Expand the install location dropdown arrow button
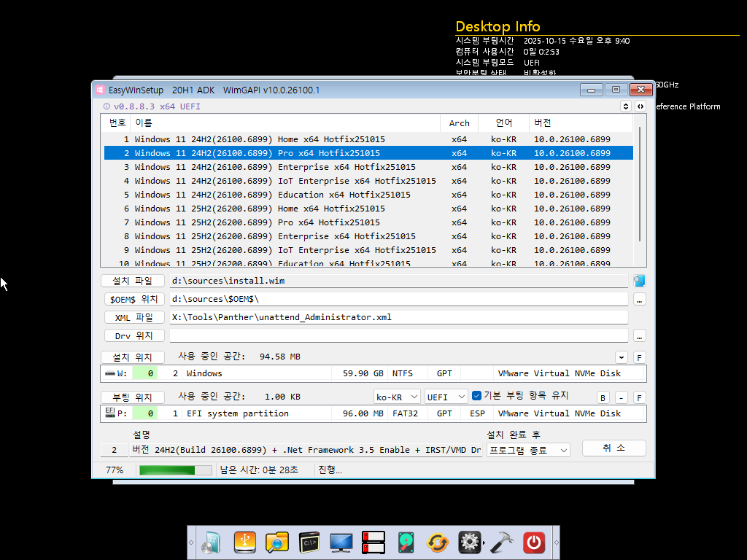Screen dimensions: 747x560 coord(622,357)
